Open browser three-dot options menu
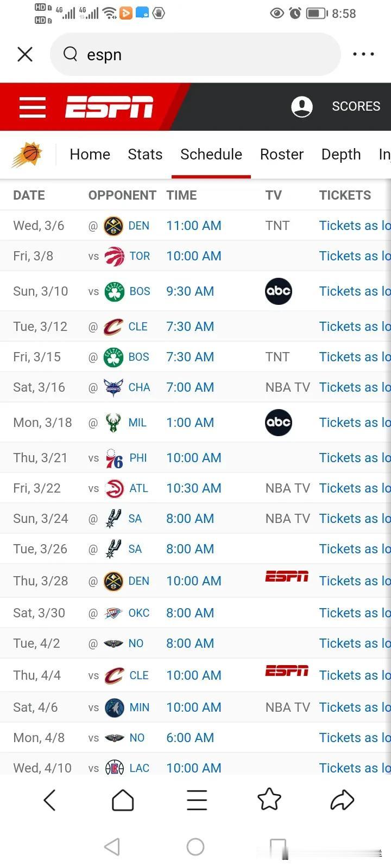 [363, 54]
